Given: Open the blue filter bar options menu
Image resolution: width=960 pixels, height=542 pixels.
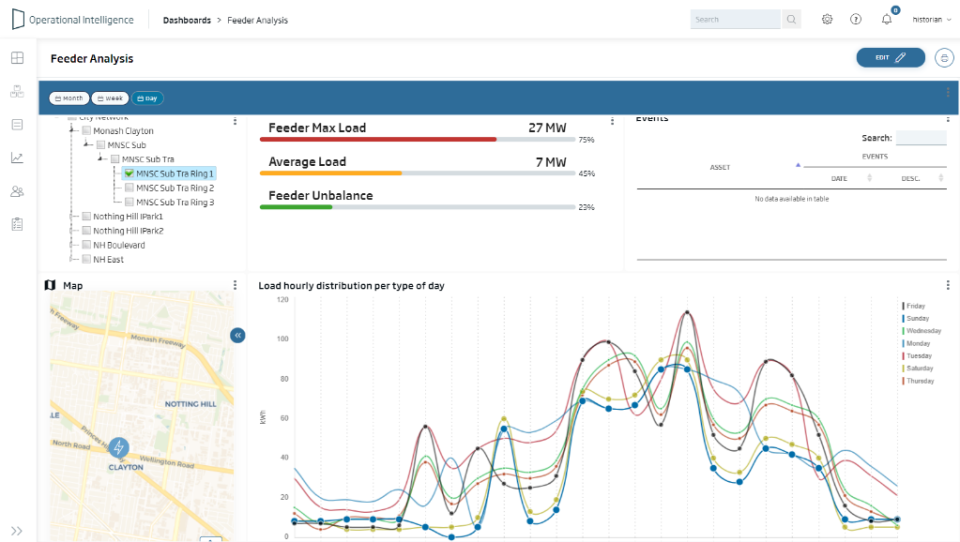Looking at the screenshot, I should click(948, 92).
